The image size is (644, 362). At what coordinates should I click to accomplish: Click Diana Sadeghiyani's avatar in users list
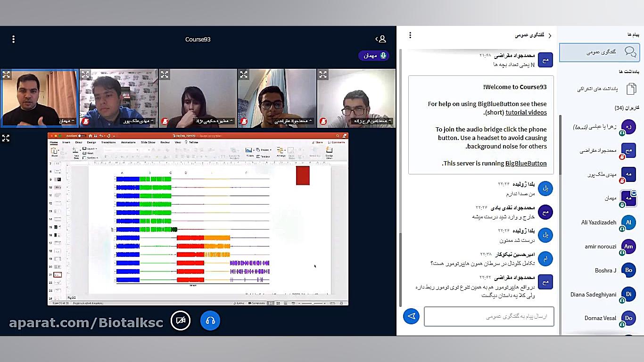click(628, 294)
